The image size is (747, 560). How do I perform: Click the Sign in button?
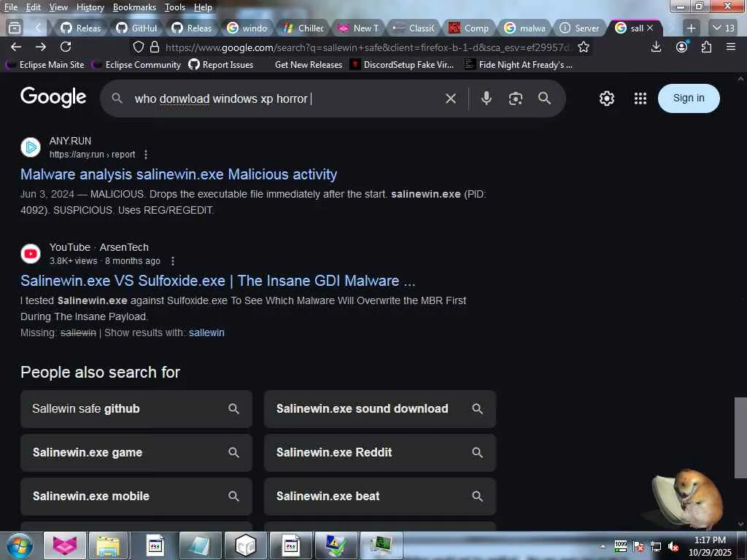click(689, 98)
